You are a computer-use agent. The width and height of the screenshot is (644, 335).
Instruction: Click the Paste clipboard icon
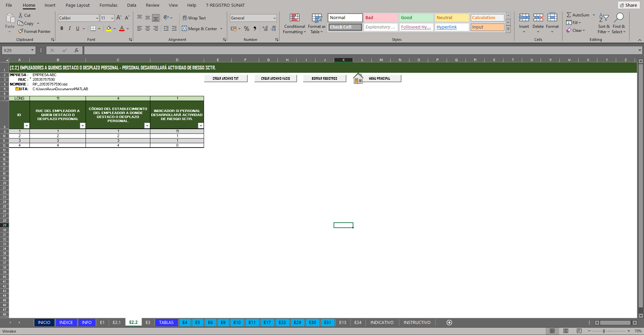(x=10, y=18)
